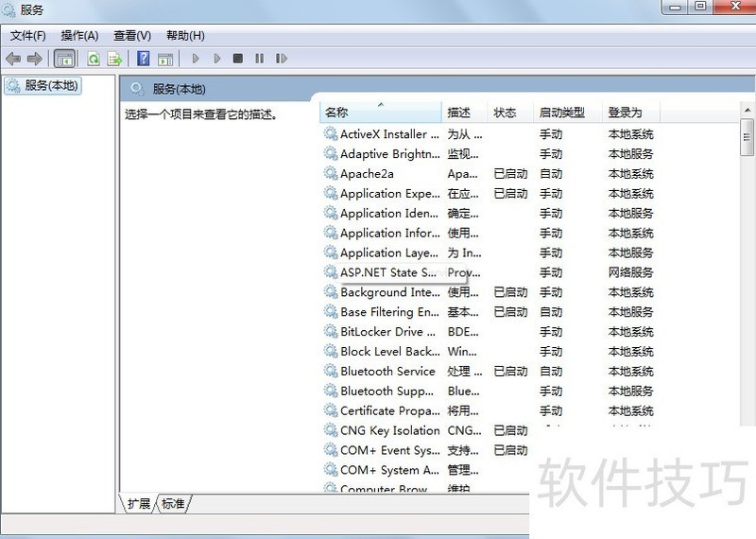This screenshot has width=756, height=539.
Task: Sort by the 名称 column header
Action: (x=381, y=113)
